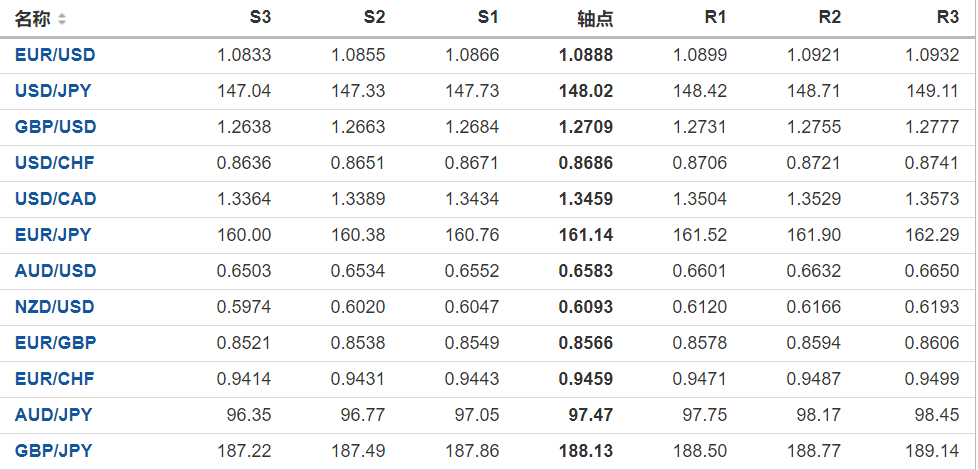Screen dimensions: 978x470
Task: Click the GBP/USD pair link
Action: pyautogui.click(x=55, y=127)
